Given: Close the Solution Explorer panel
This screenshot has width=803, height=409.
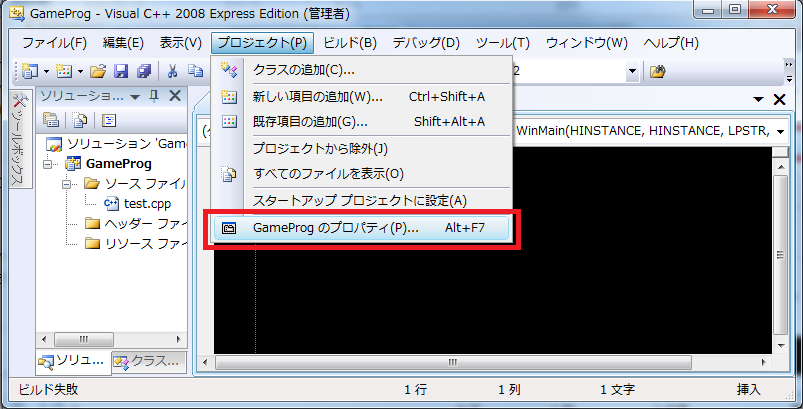Looking at the screenshot, I should (175, 96).
